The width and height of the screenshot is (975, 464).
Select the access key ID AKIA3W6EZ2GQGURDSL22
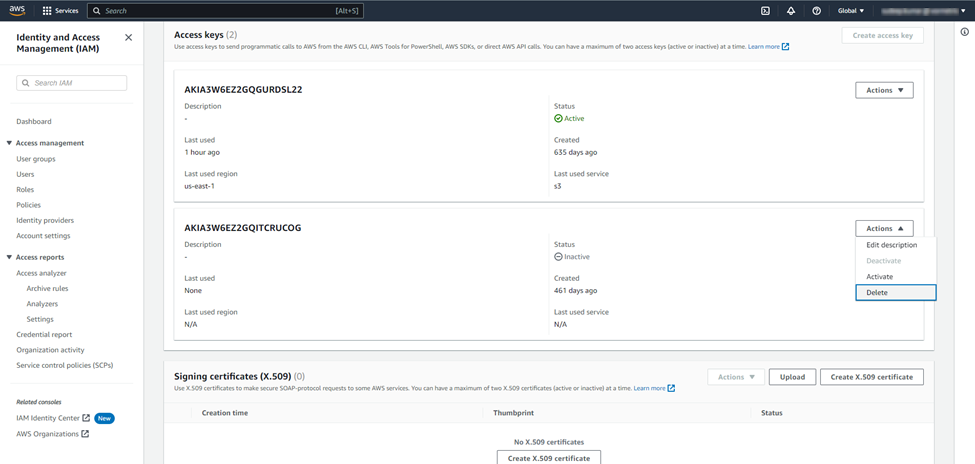(243, 90)
